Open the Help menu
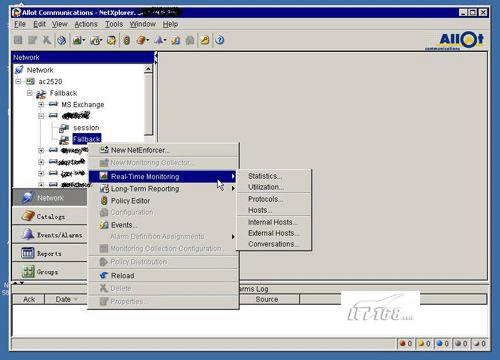The height and width of the screenshot is (360, 500). coord(170,24)
